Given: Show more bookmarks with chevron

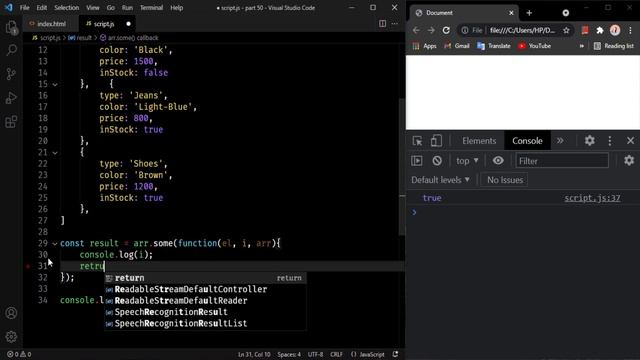Looking at the screenshot, I should pos(582,46).
